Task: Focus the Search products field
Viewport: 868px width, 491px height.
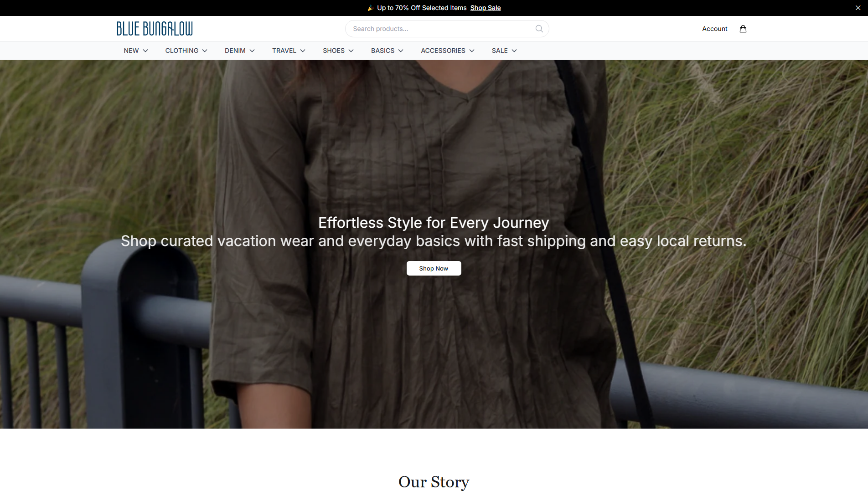Action: 447,29
